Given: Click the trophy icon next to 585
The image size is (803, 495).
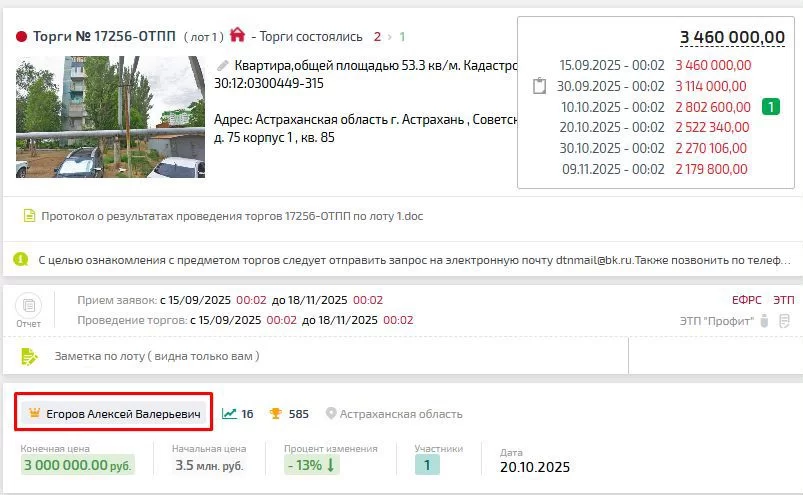Looking at the screenshot, I should tap(276, 413).
